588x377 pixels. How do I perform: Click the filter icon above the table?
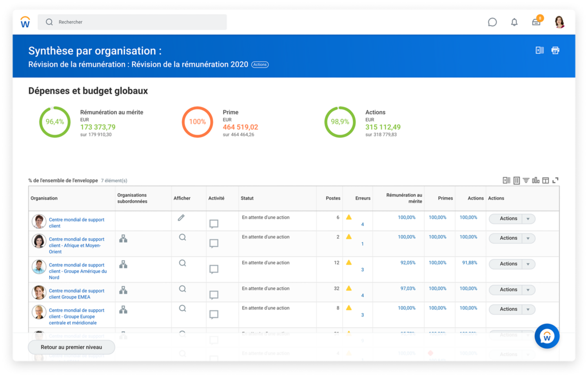tap(526, 180)
